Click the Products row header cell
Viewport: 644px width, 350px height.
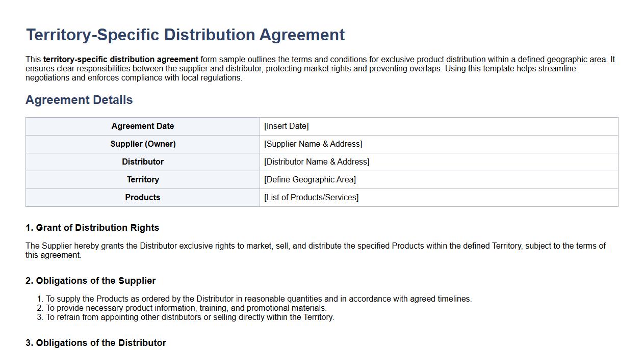click(143, 197)
